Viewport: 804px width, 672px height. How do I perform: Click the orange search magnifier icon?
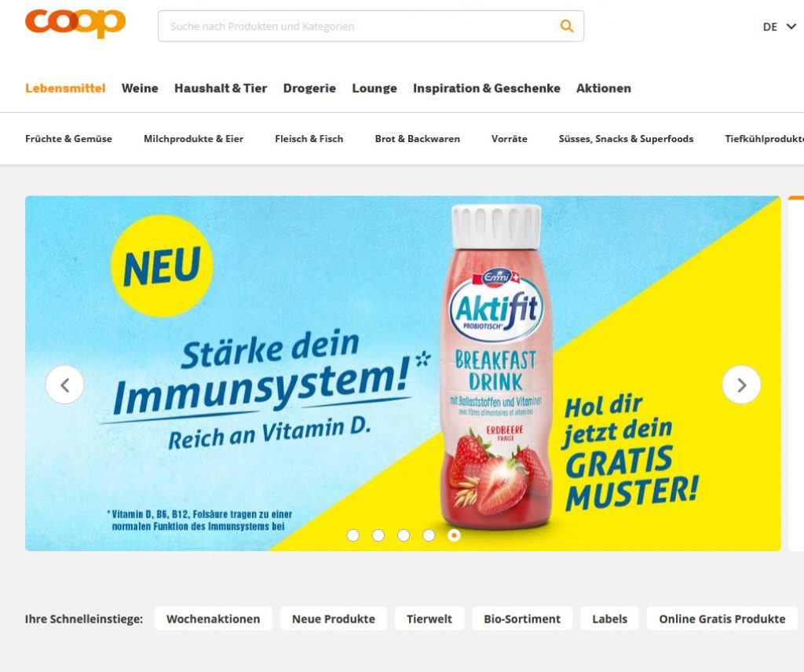click(566, 26)
